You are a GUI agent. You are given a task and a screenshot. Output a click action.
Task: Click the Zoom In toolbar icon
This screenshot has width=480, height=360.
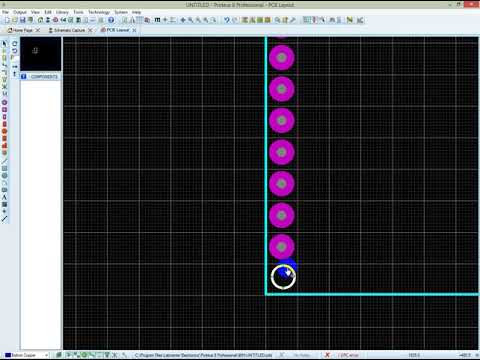[x=191, y=20]
